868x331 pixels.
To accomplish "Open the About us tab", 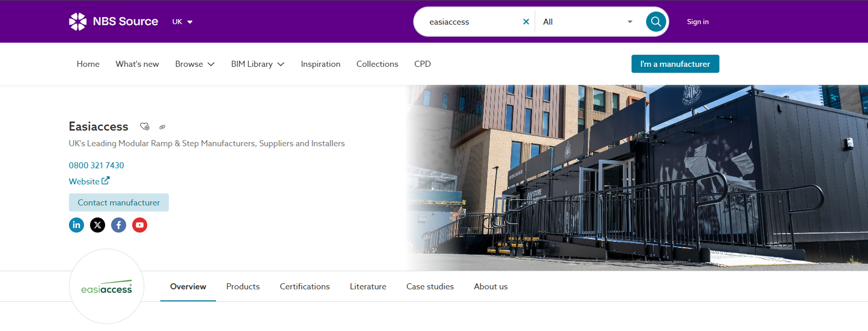I will coord(491,287).
